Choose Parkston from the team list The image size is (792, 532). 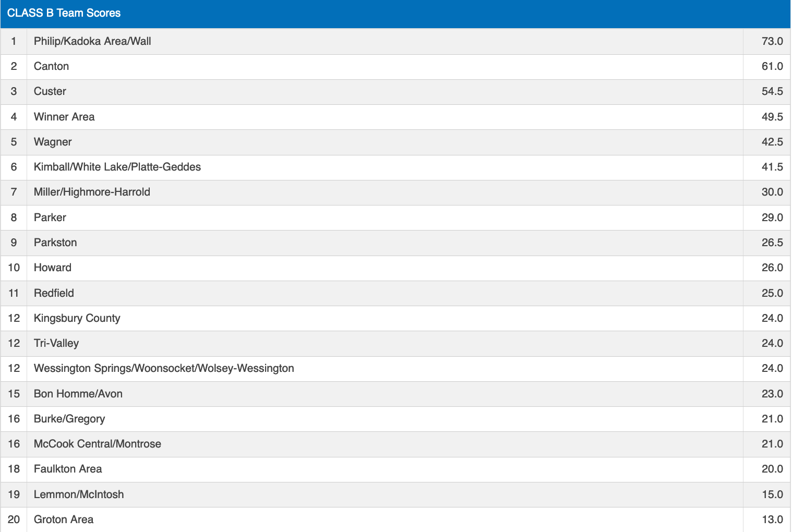pos(55,243)
